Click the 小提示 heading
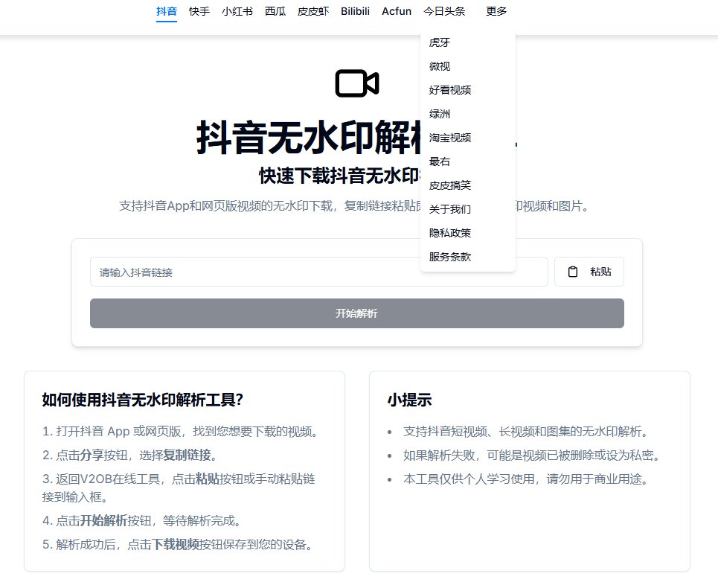Viewport: 718px width, 588px height. coord(409,400)
